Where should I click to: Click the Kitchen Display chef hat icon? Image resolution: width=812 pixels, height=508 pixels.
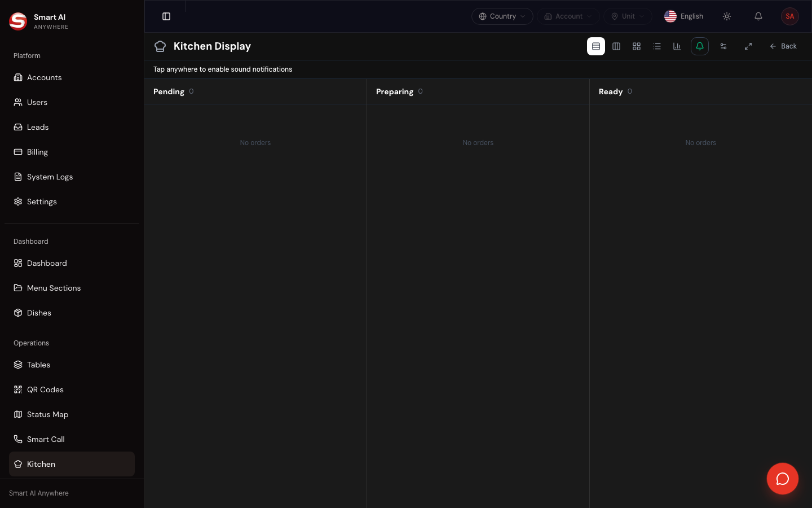click(x=160, y=46)
